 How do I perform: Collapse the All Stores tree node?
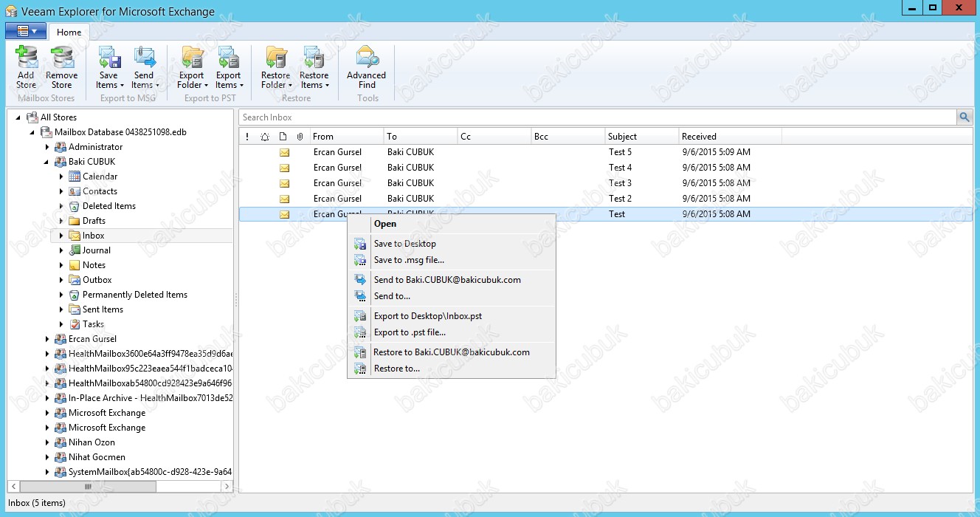pyautogui.click(x=18, y=117)
